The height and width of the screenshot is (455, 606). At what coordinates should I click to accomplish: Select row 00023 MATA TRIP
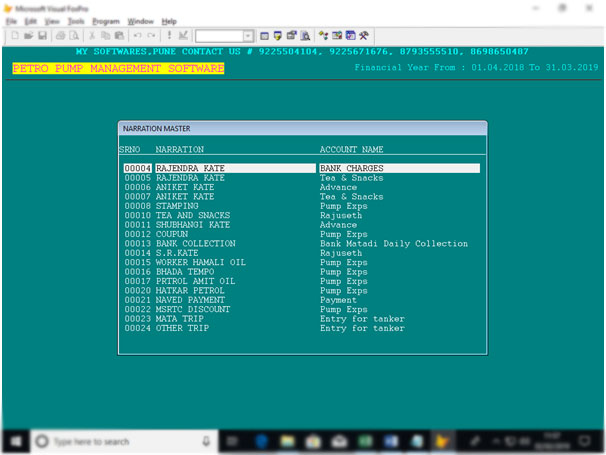point(302,319)
